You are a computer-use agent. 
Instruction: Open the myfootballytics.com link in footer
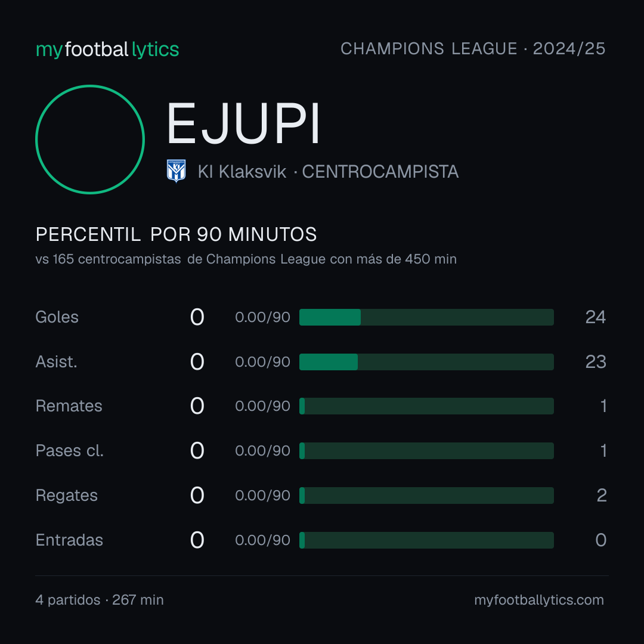pyautogui.click(x=539, y=600)
